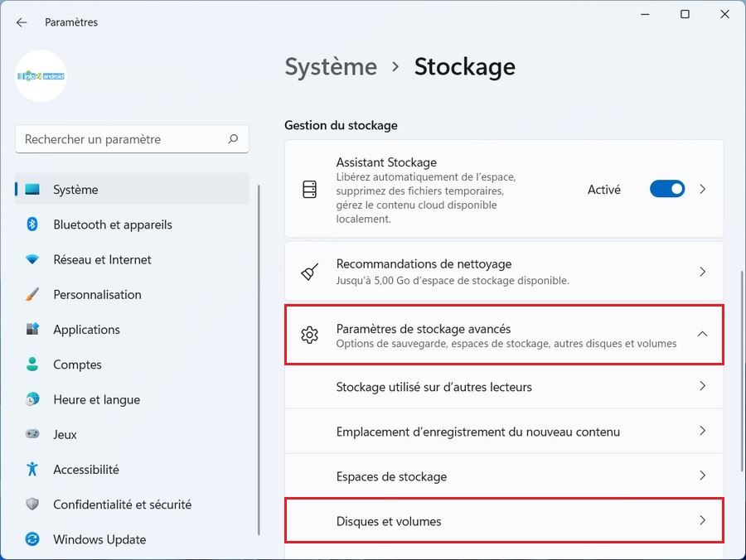This screenshot has height=560, width=746.
Task: Open Recommandations de nettoyage chevron
Action: click(702, 272)
